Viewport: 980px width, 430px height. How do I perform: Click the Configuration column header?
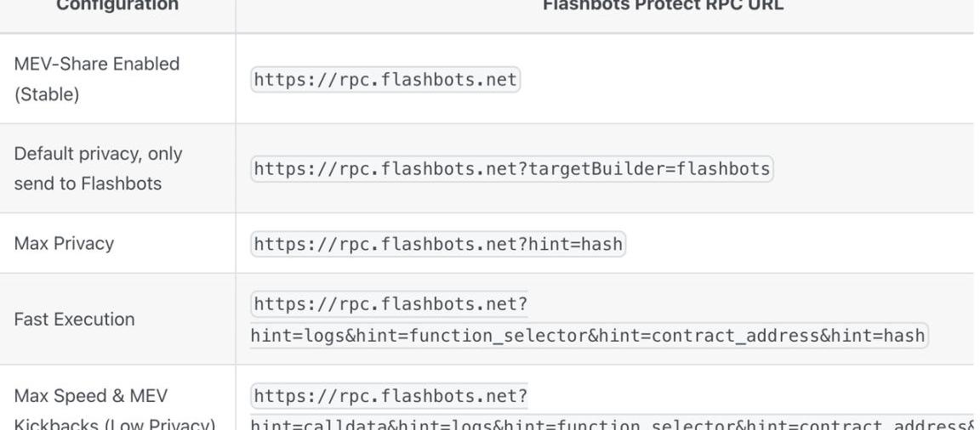117,5
